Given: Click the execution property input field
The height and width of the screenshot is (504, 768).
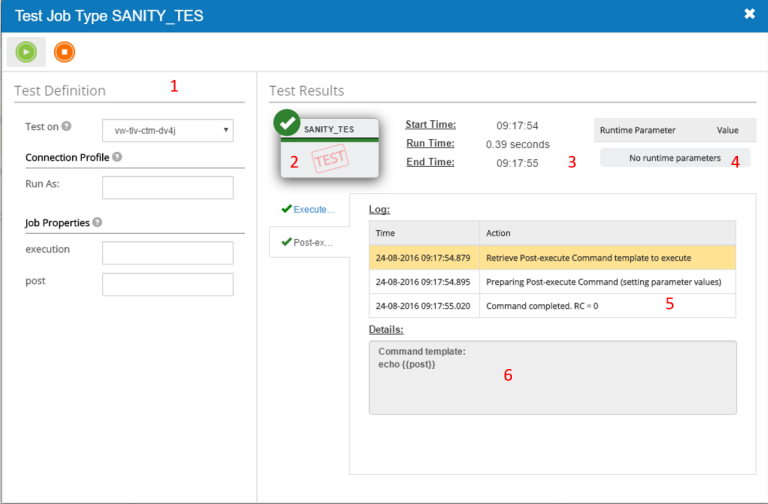Looking at the screenshot, I should (168, 253).
